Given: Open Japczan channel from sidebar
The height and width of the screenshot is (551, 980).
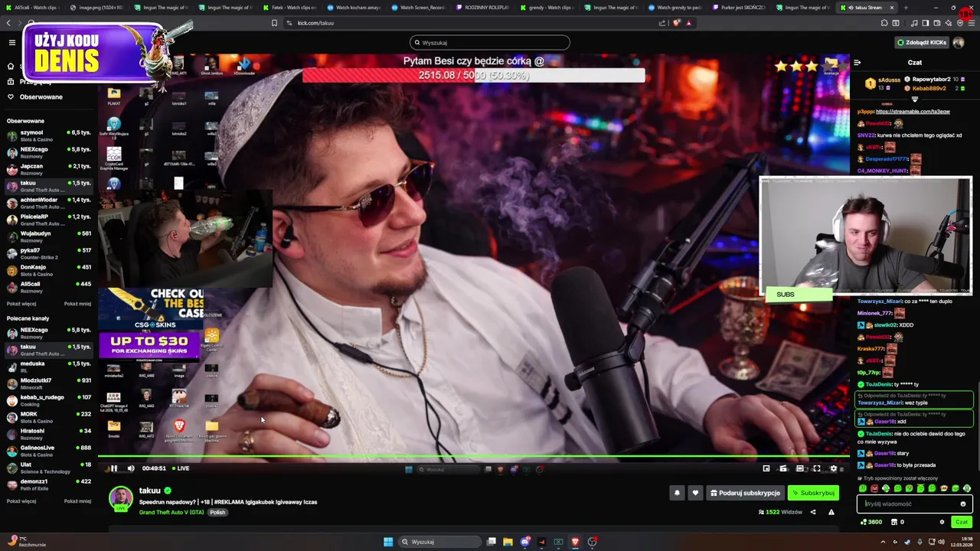Looking at the screenshot, I should pyautogui.click(x=49, y=169).
